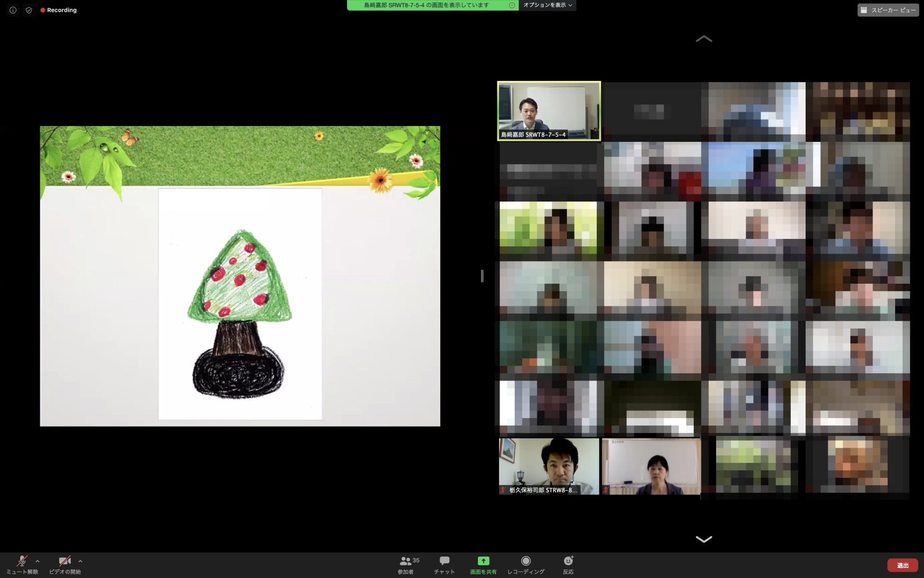924x578 pixels.
Task: Click the encryption shield icon
Action: (29, 10)
